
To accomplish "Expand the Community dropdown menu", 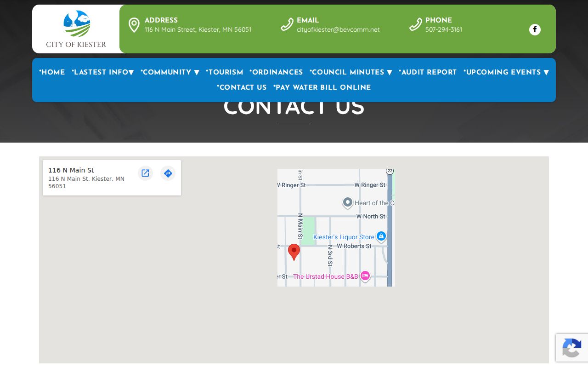I will click(x=170, y=73).
